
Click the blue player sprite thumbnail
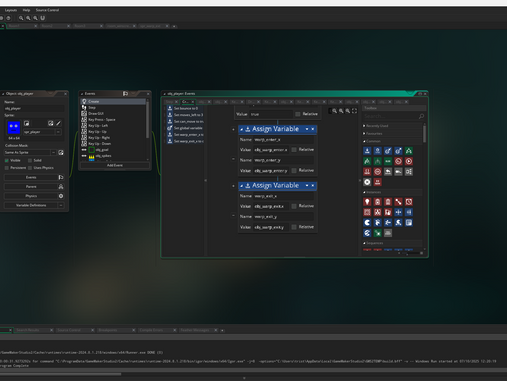pyautogui.click(x=14, y=128)
